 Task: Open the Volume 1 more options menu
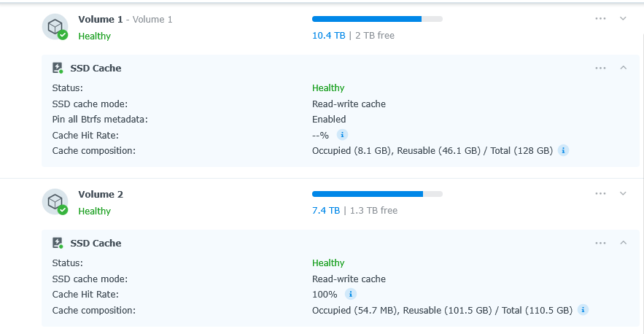tap(600, 19)
